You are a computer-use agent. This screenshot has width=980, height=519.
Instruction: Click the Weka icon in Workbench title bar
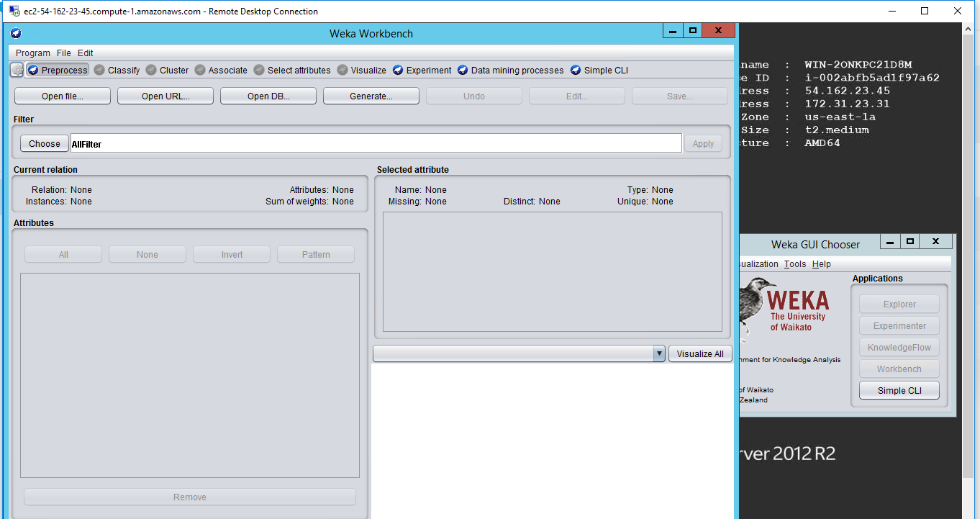click(16, 33)
